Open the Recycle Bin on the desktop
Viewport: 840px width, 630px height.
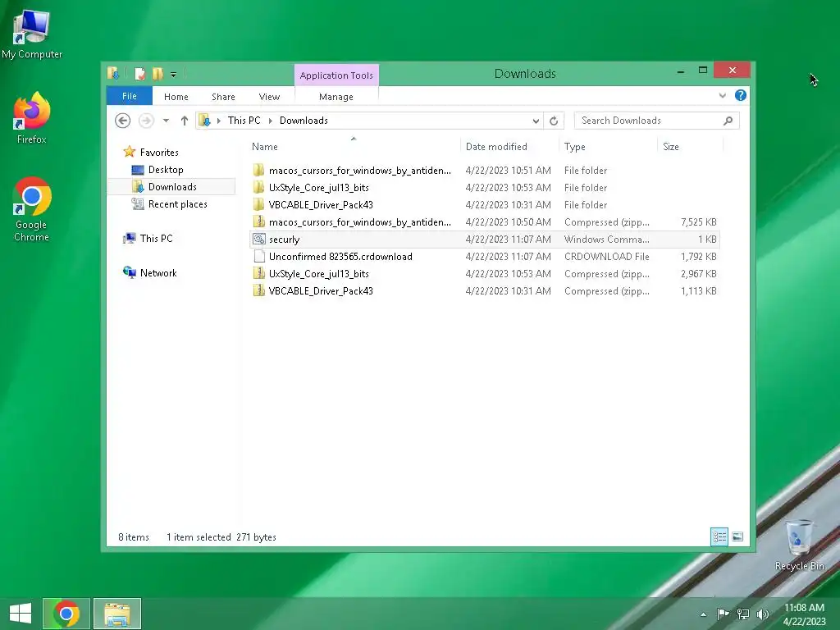(799, 546)
